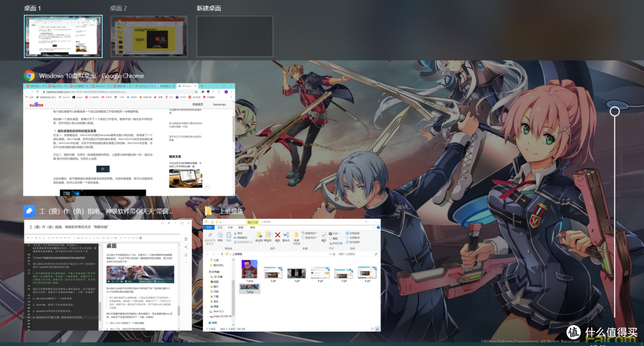The height and width of the screenshot is (346, 644).
Task: Click the new folder icon in Explorer ribbon
Action: coord(296,235)
